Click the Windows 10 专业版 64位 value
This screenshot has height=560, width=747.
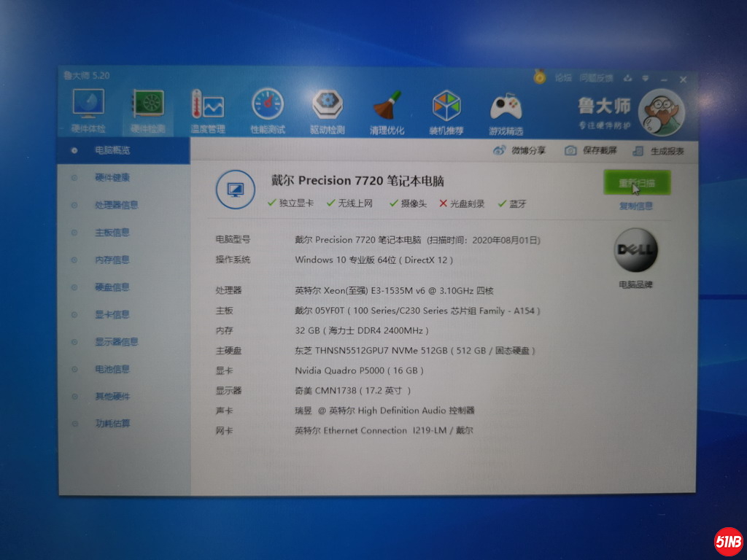tap(374, 260)
